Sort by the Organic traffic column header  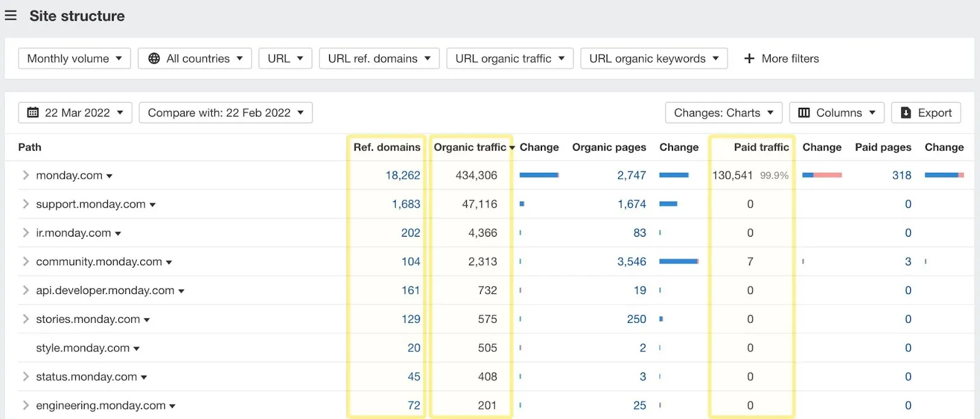[470, 147]
